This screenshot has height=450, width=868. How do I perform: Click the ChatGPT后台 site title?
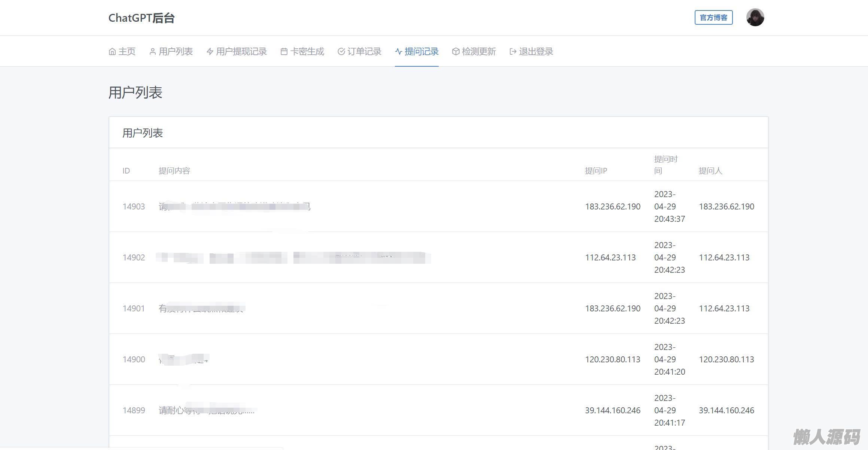point(141,18)
